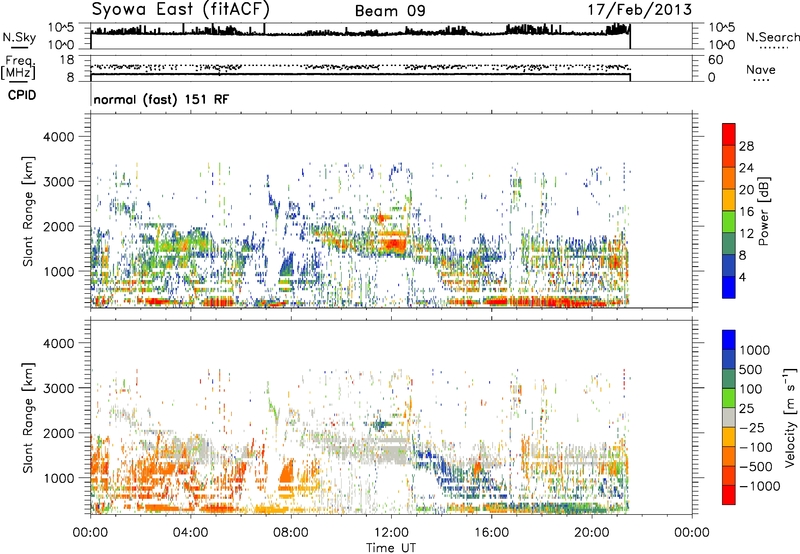Select 'normal (fast) 151 RF' text
This screenshot has height=554, width=800.
[161, 99]
